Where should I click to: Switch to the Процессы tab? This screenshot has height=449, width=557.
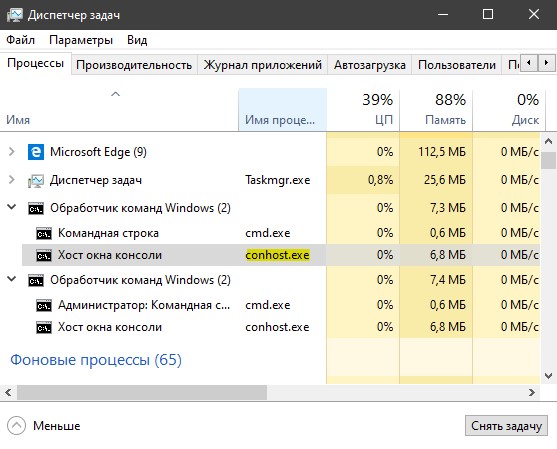coord(36,63)
